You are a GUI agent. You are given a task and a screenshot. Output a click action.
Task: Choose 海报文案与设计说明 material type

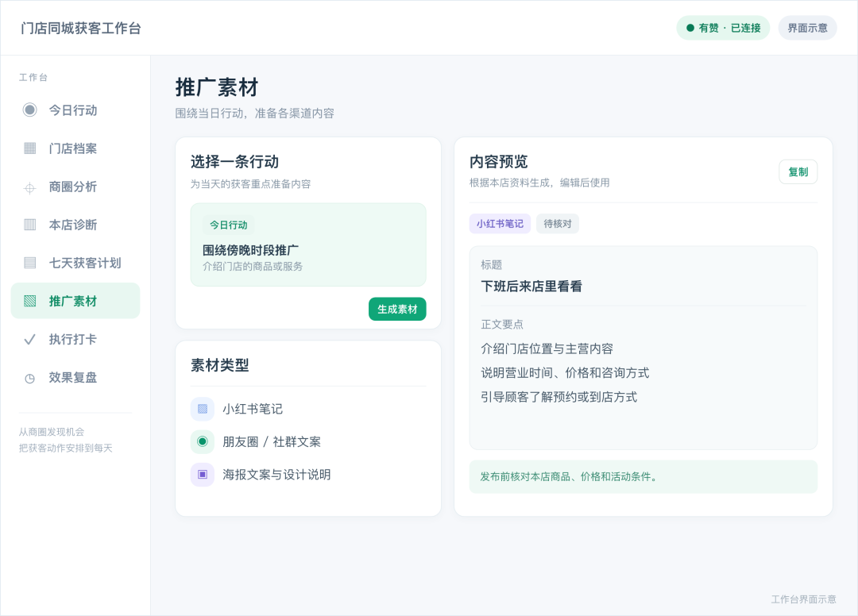(308, 475)
